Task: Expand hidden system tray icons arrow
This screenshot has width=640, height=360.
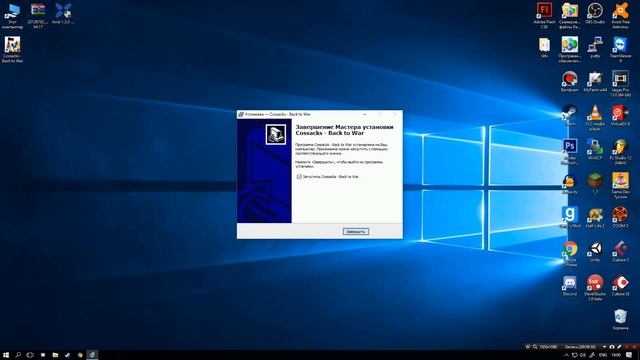Action: [x=567, y=355]
